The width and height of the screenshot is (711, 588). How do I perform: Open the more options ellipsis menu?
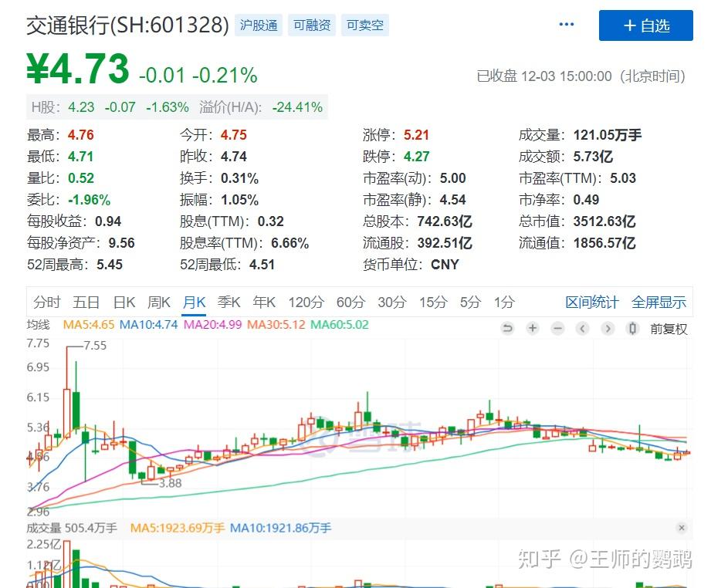pyautogui.click(x=566, y=23)
